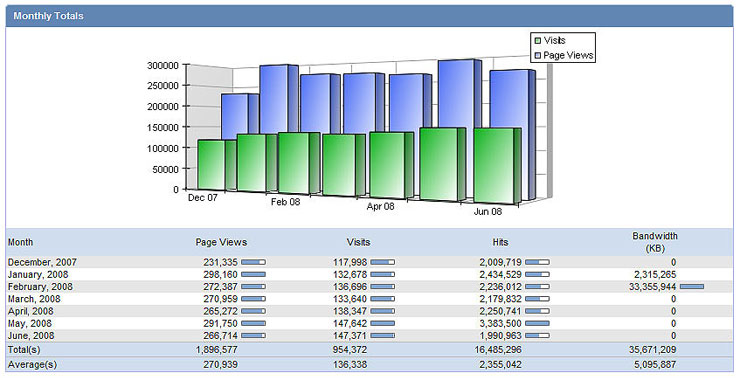This screenshot has width=740, height=380.
Task: Select the May, 2008 row label
Action: tap(30, 323)
